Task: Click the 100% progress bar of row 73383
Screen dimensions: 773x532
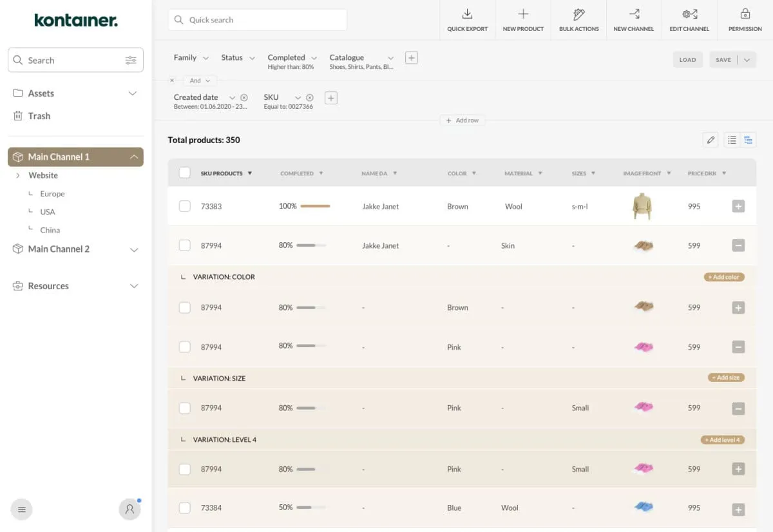Action: (315, 206)
